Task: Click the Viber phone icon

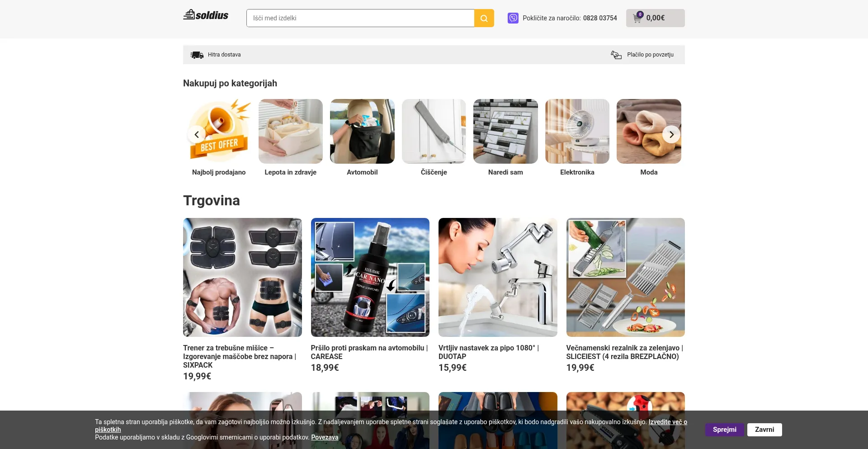Action: [513, 18]
